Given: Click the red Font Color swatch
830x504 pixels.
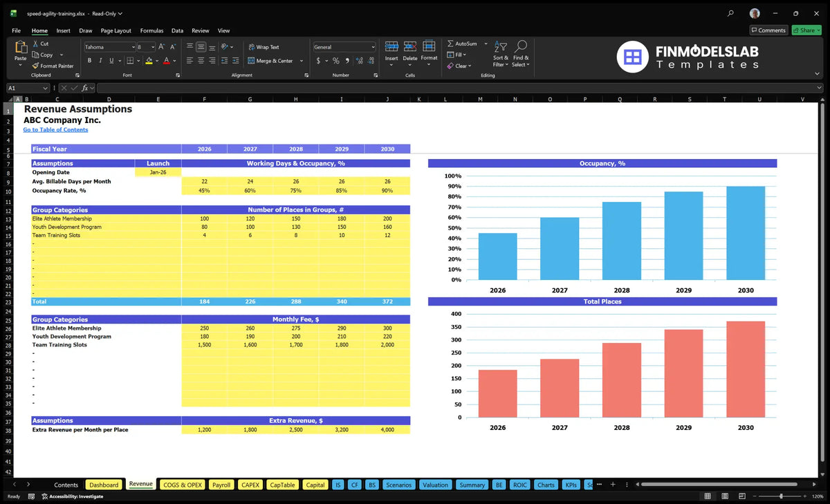Looking at the screenshot, I should (167, 61).
